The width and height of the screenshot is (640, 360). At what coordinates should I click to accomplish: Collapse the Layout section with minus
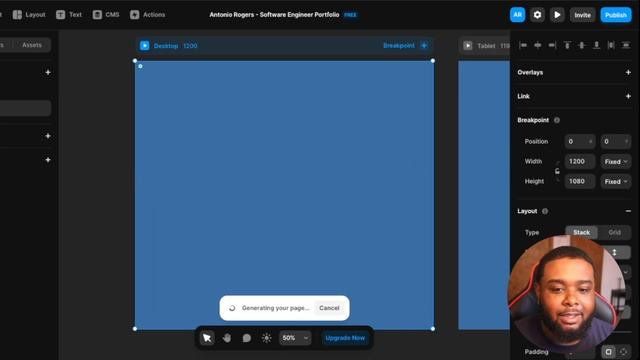pyautogui.click(x=628, y=211)
